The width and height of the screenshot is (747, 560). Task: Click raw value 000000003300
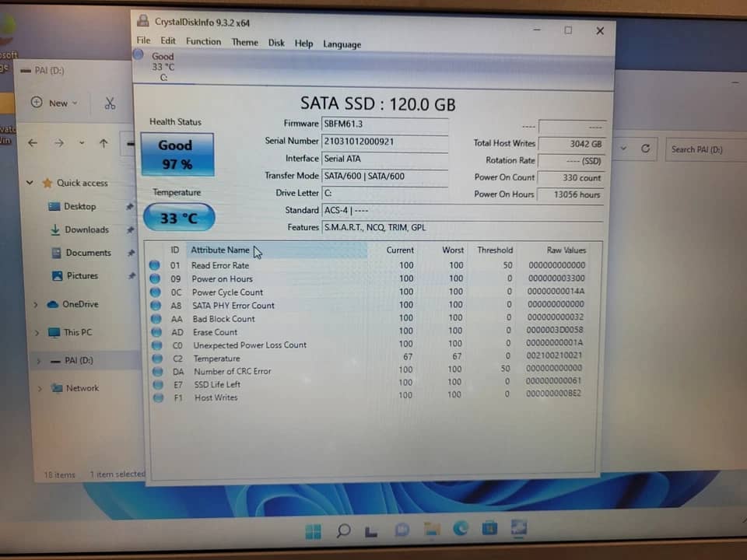pos(556,278)
